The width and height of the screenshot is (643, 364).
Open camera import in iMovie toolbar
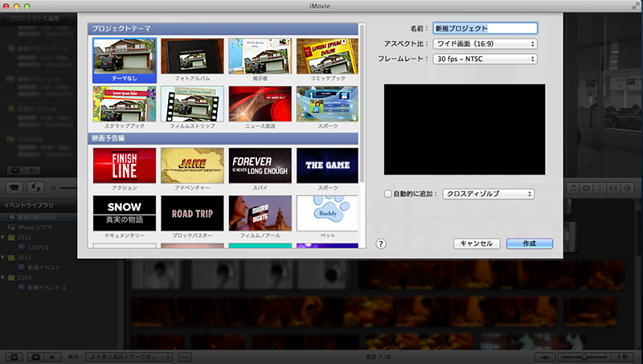(14, 188)
